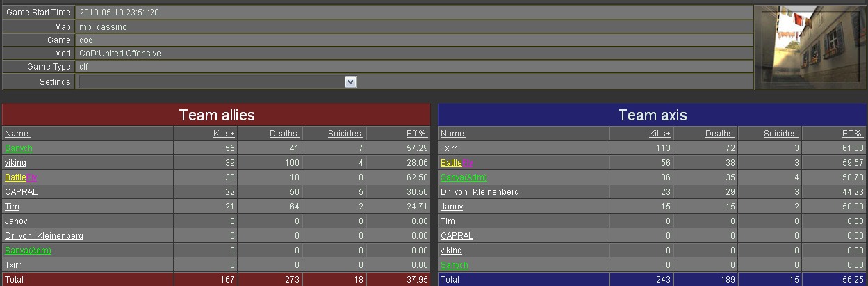868x286 pixels.
Task: Sort allies table by Kills+ column
Action: point(223,134)
